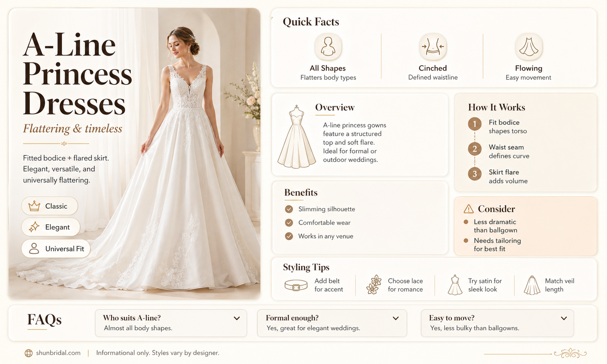Click the Cinched waistline icon
This screenshot has width=607, height=364.
[x=433, y=46]
